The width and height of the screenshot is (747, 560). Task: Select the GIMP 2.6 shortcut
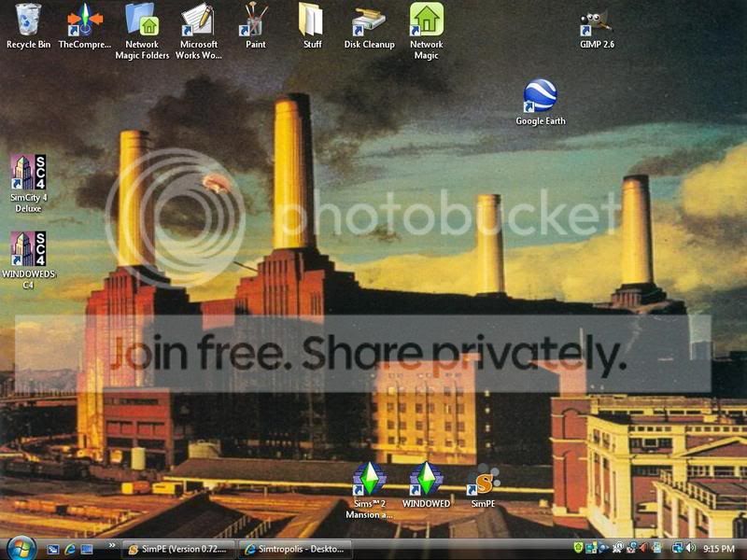pyautogui.click(x=597, y=29)
